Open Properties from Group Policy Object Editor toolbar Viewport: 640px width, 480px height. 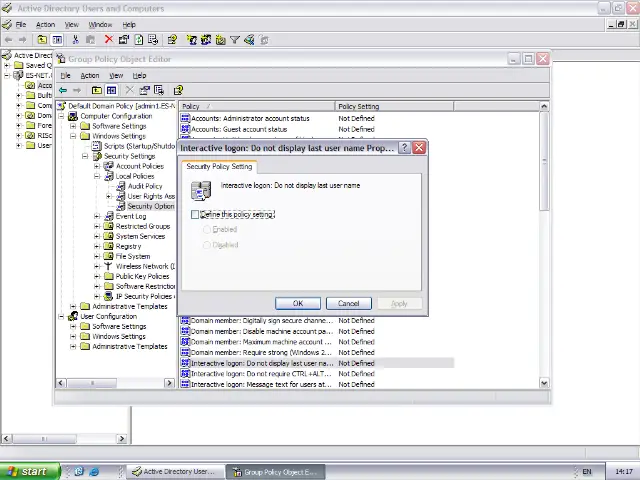(144, 90)
